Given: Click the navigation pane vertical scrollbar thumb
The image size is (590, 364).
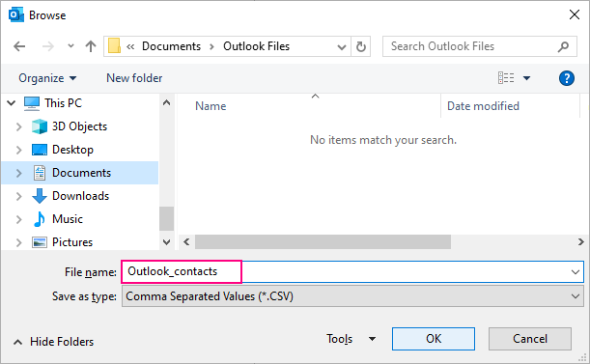Looking at the screenshot, I should (166, 218).
